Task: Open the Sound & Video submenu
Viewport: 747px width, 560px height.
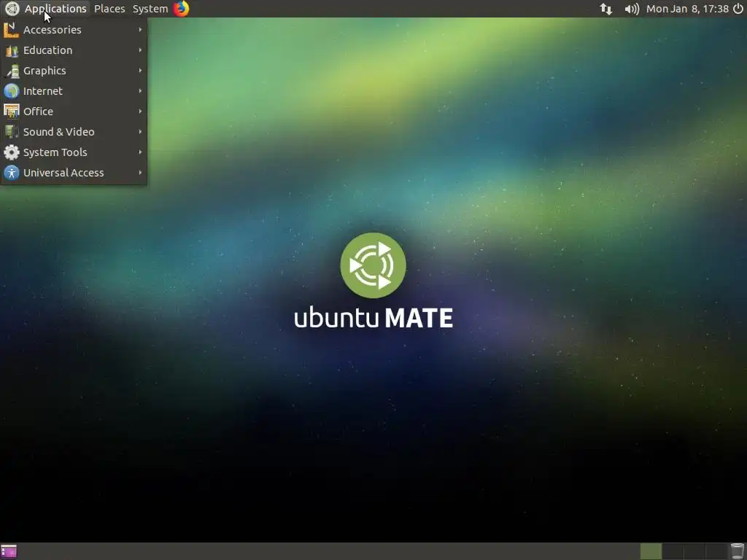Action: click(74, 132)
